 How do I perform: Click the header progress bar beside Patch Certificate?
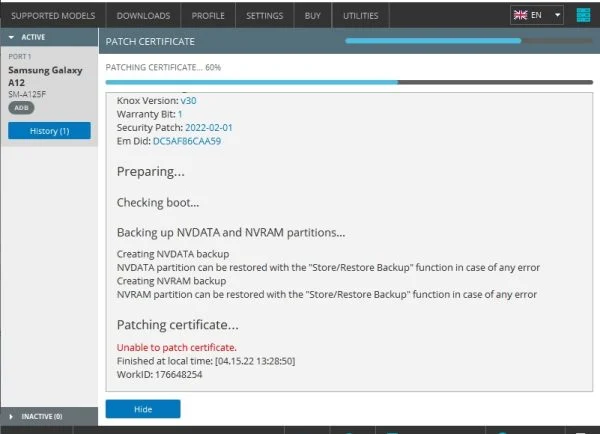coord(467,41)
